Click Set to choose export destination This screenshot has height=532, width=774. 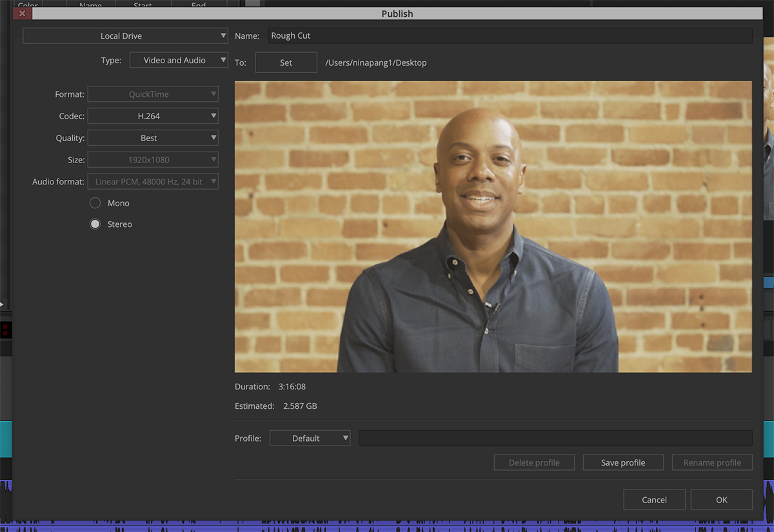(286, 62)
